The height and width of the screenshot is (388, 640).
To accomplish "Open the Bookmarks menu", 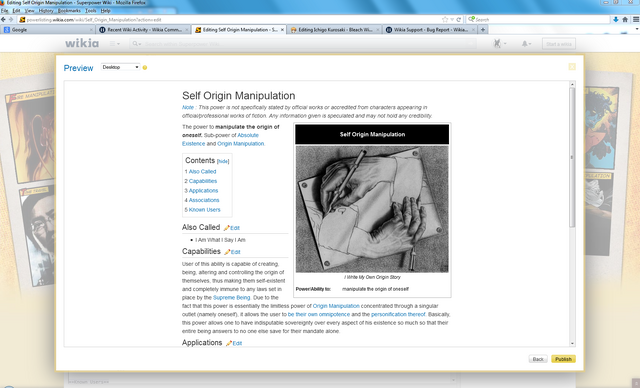I will click(69, 11).
